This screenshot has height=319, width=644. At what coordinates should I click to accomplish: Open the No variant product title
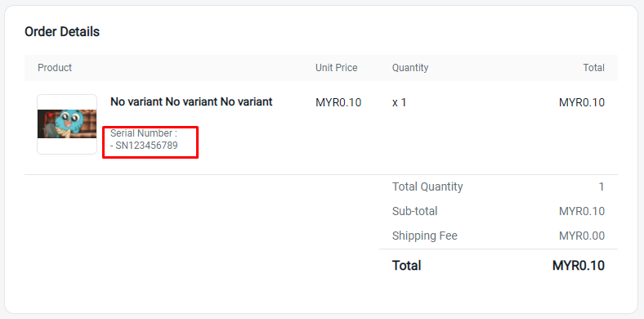(x=191, y=102)
